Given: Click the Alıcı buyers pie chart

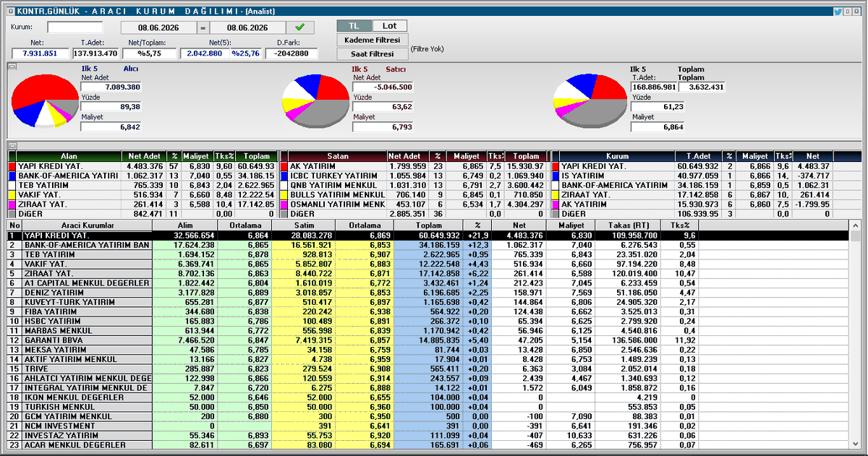Looking at the screenshot, I should click(45, 101).
